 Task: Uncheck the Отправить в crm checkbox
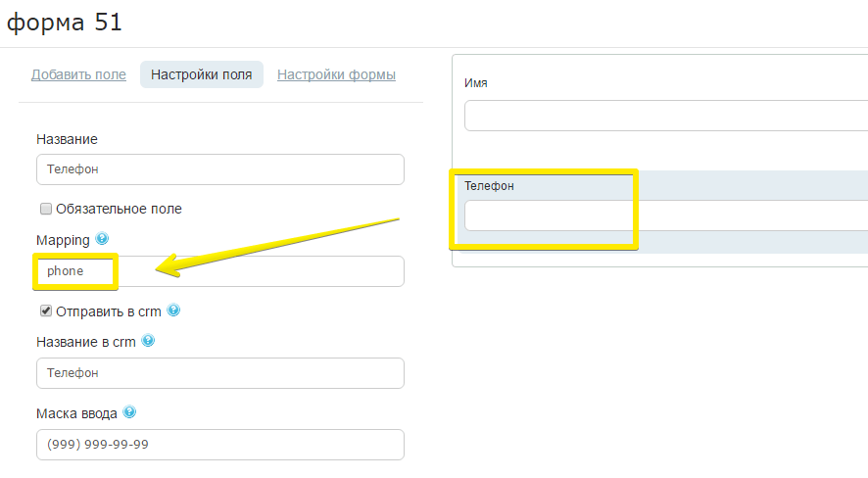46,311
